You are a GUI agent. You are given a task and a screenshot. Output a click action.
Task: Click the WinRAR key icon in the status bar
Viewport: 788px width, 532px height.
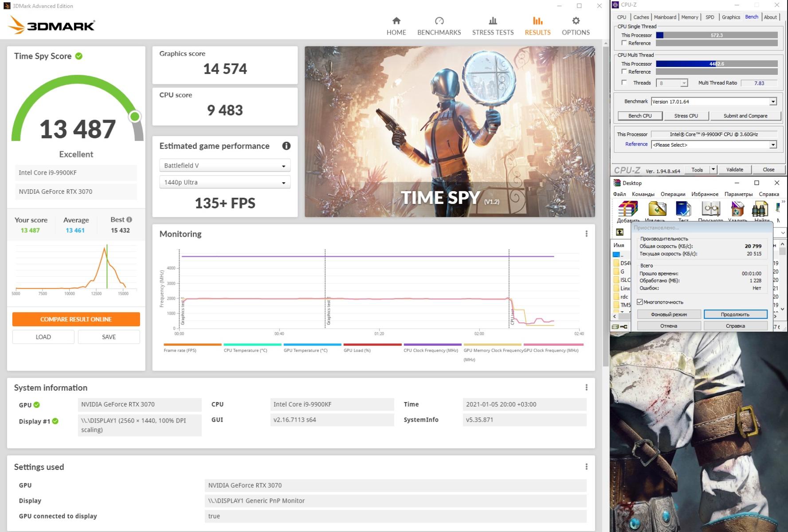[623, 327]
